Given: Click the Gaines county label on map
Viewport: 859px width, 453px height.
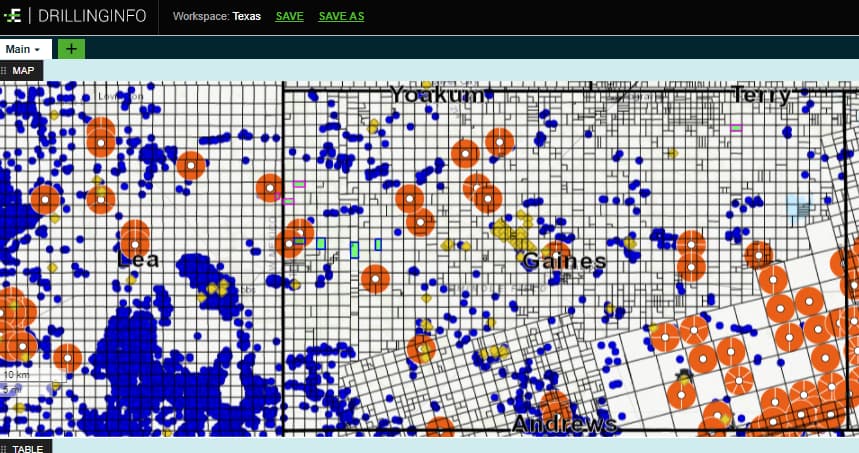Looking at the screenshot, I should click(x=564, y=261).
